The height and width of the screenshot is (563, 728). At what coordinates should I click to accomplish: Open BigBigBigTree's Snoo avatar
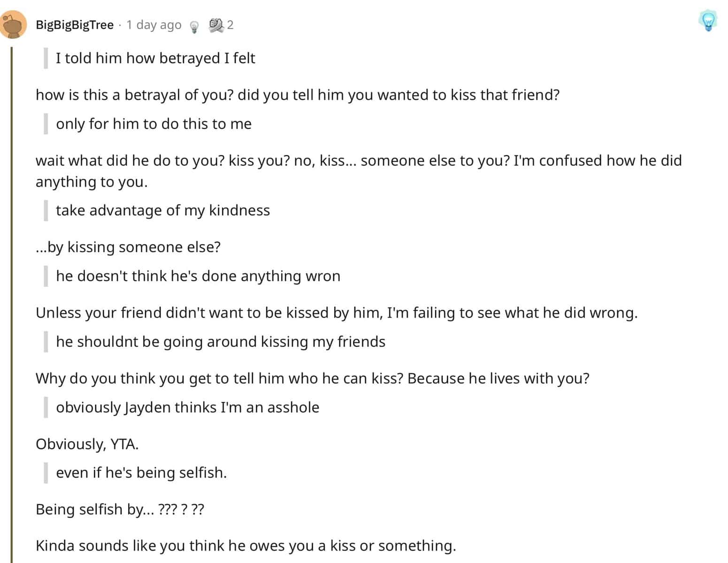point(13,24)
